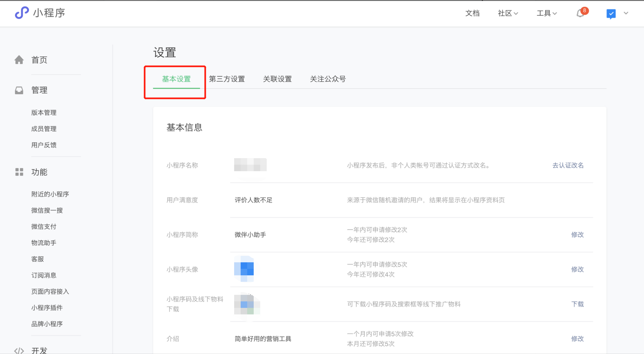The image size is (644, 354).
Task: Expand the 工具 dropdown menu
Action: [546, 13]
